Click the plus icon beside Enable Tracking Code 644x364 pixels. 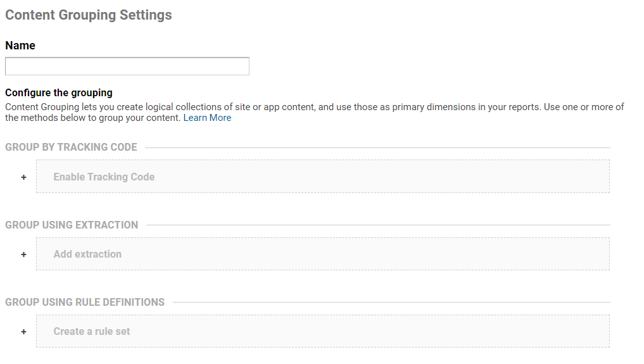23,177
